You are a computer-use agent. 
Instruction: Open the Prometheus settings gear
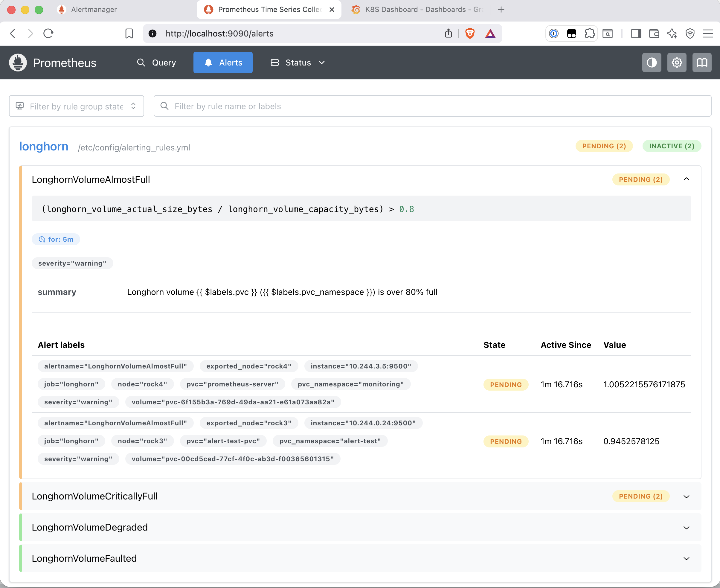click(677, 63)
